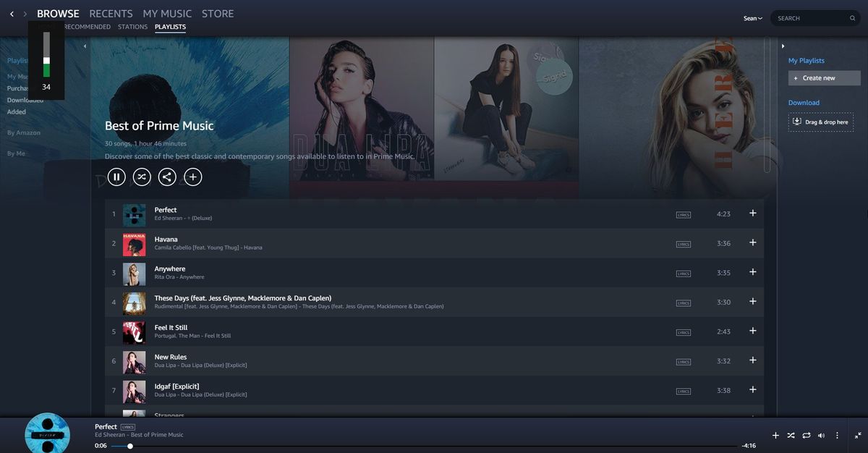Shuffle playback from the bottom player bar

point(791,435)
